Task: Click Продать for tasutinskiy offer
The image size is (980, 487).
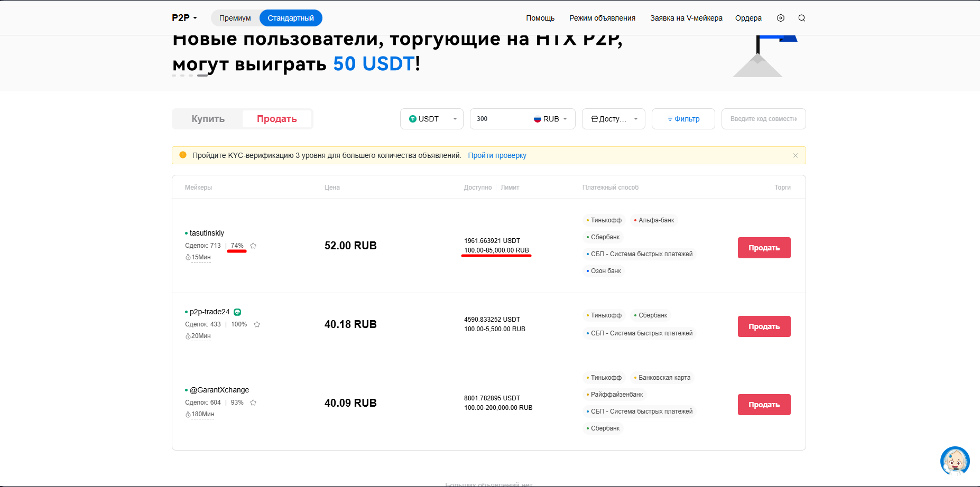Action: click(x=764, y=248)
